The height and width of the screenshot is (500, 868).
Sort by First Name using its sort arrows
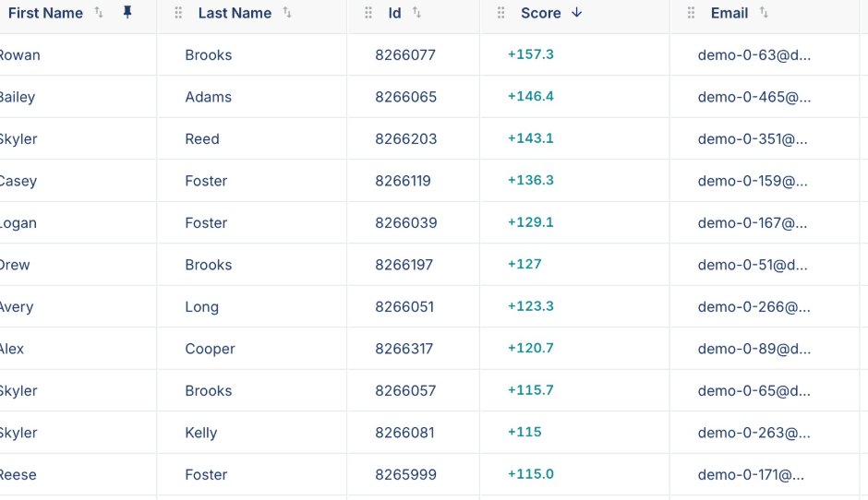pos(99,12)
